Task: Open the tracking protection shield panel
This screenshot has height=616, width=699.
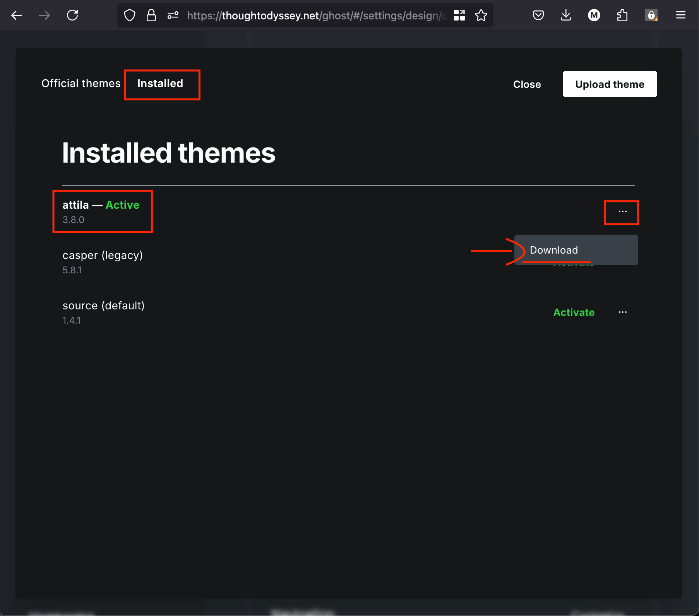Action: [130, 15]
